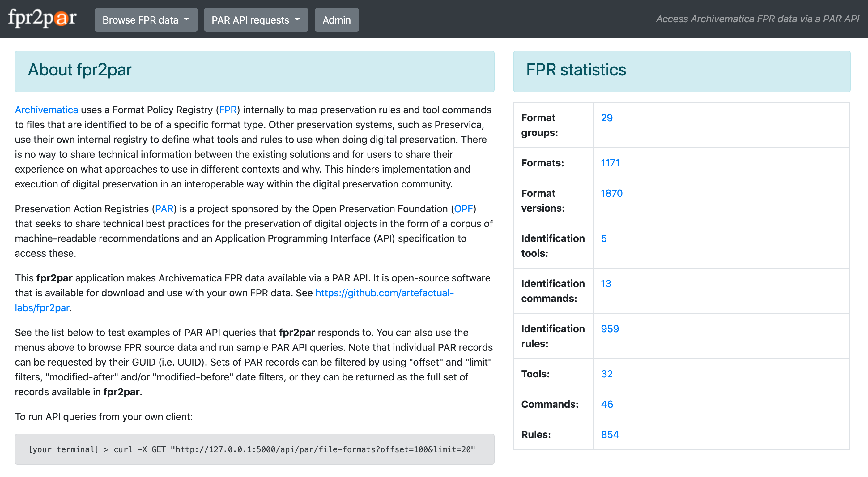Open the FPR hyperlink

[228, 110]
